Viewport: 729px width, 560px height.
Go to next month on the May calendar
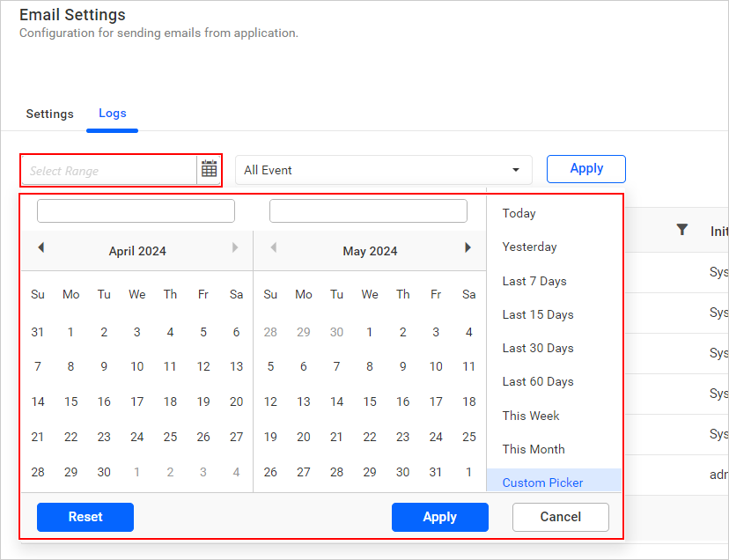pos(468,247)
